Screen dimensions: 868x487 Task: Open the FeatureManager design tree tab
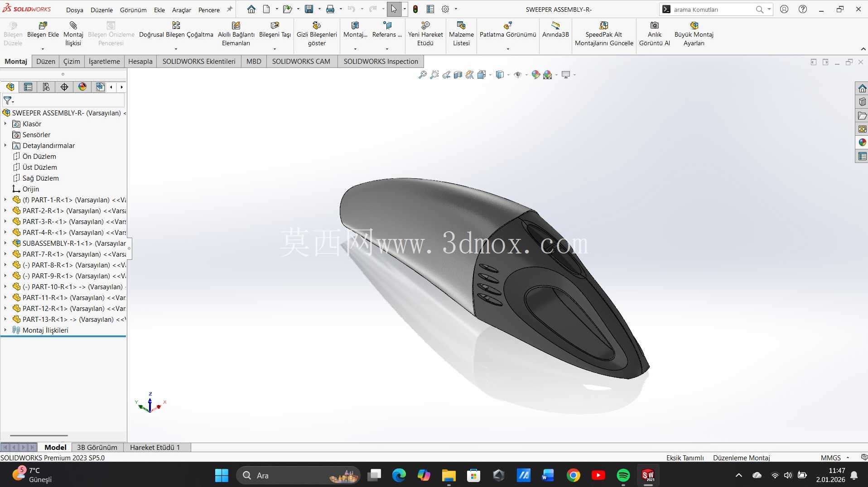pyautogui.click(x=10, y=87)
